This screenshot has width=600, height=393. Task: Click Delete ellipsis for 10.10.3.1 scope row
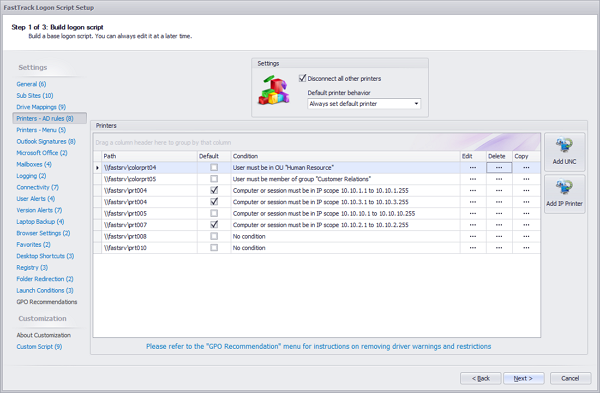point(499,202)
